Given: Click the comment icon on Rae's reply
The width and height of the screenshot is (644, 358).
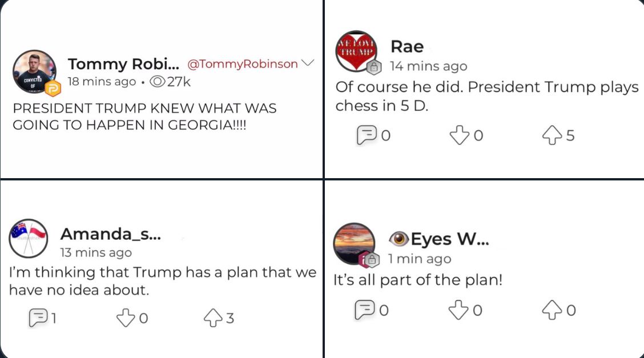Looking at the screenshot, I should [365, 135].
